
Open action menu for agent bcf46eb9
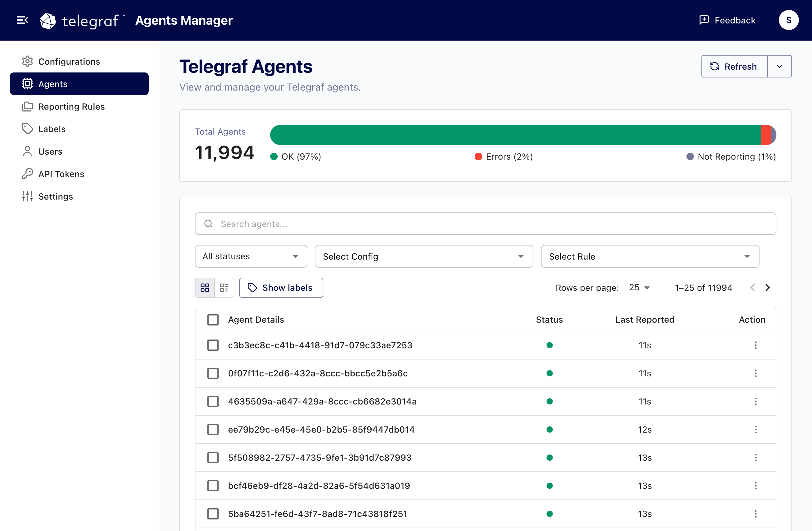click(755, 486)
